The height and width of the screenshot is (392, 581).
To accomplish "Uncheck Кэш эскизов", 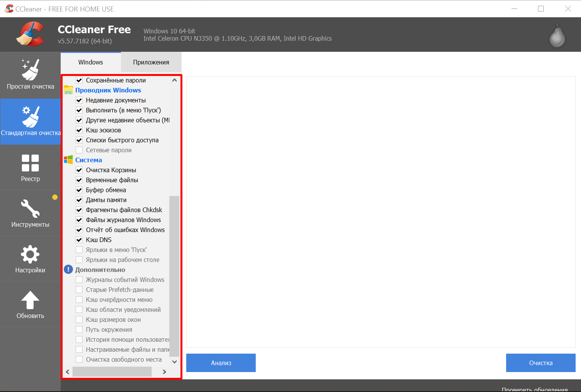I will click(x=79, y=130).
